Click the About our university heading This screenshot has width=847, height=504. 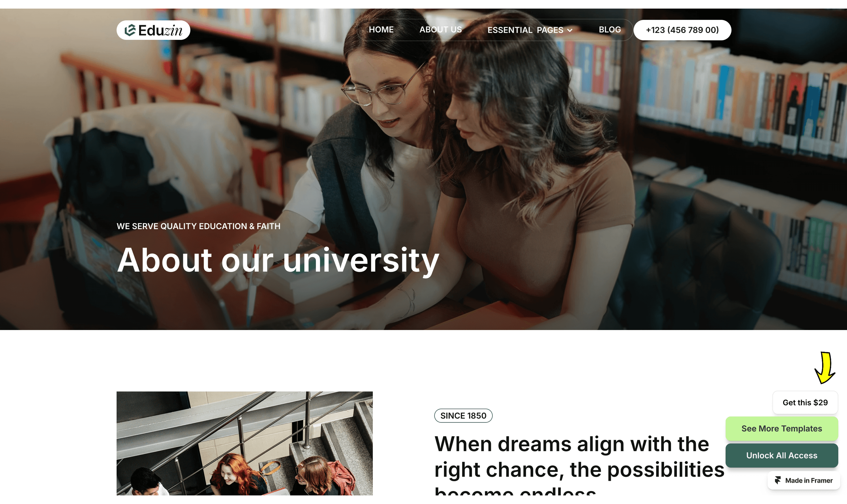[x=278, y=260]
